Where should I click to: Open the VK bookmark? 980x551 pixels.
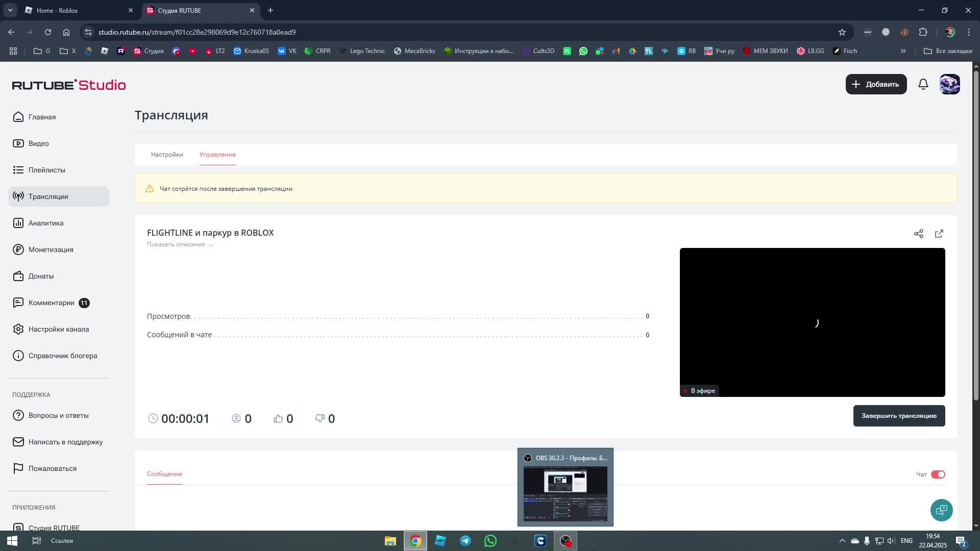287,51
